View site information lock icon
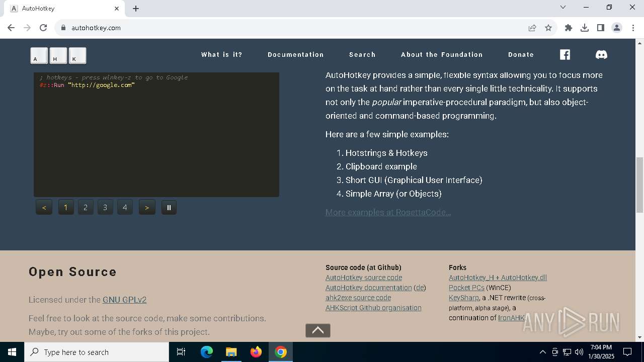The width and height of the screenshot is (644, 362). pos(63,28)
